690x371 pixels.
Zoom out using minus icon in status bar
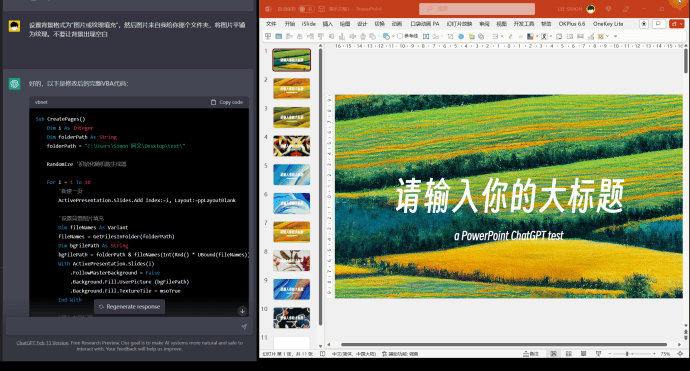[x=610, y=353]
